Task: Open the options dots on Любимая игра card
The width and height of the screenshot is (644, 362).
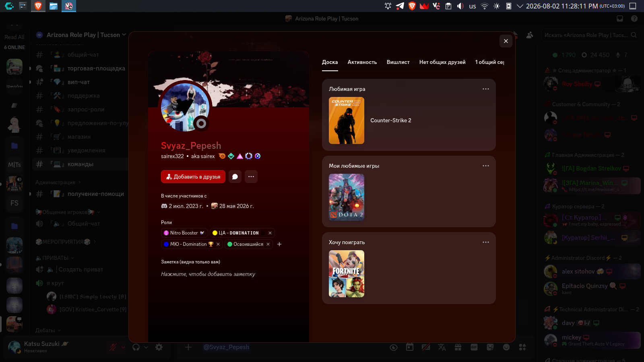Action: pyautogui.click(x=486, y=89)
